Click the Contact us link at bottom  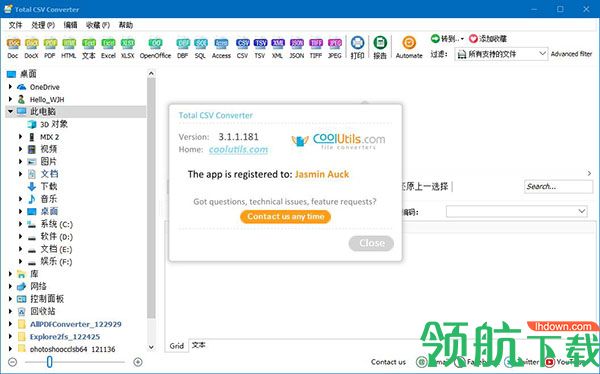(388, 362)
